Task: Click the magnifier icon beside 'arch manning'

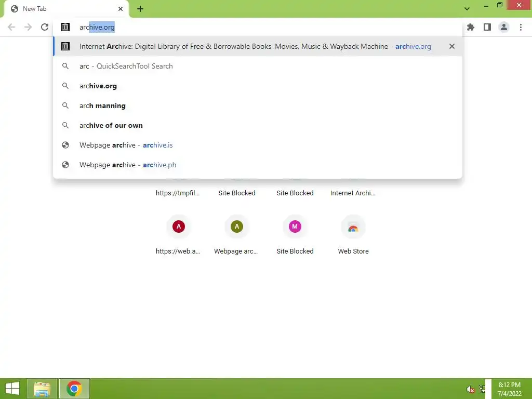Action: [x=65, y=105]
